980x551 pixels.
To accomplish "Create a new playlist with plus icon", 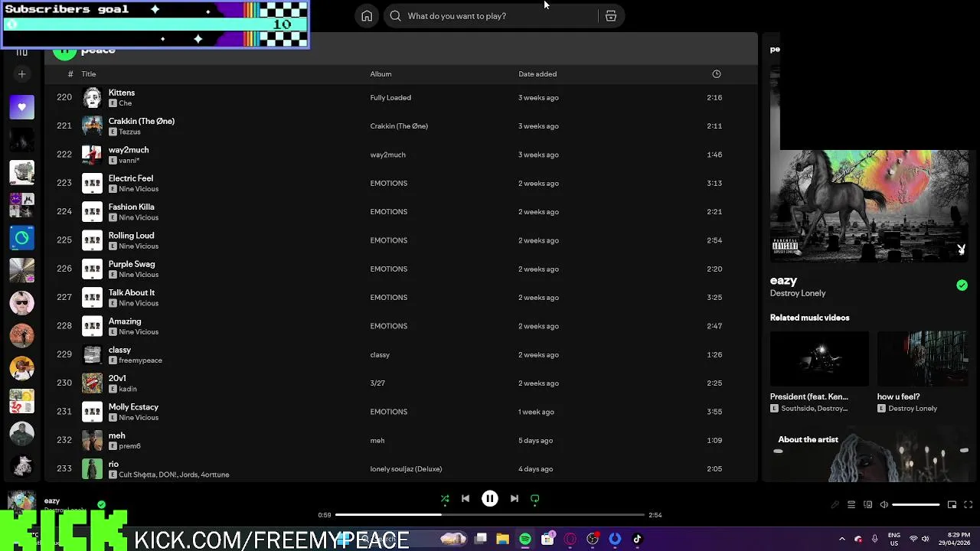I will [22, 74].
